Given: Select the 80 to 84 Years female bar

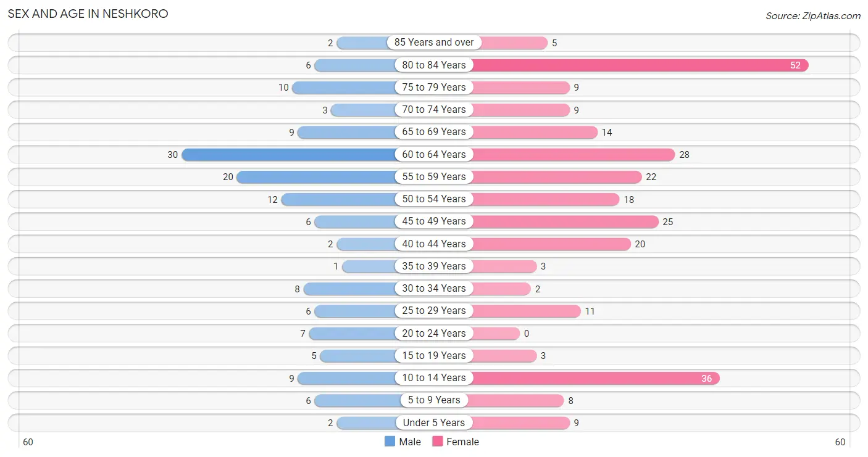Looking at the screenshot, I should 640,65.
